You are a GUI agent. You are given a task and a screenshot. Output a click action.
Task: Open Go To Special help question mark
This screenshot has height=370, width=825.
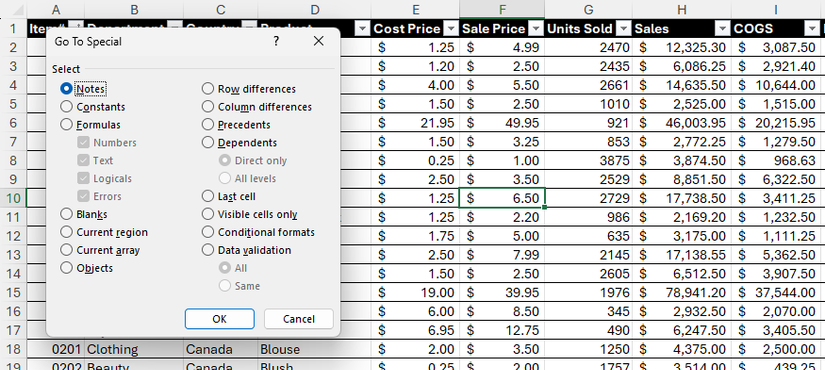276,41
